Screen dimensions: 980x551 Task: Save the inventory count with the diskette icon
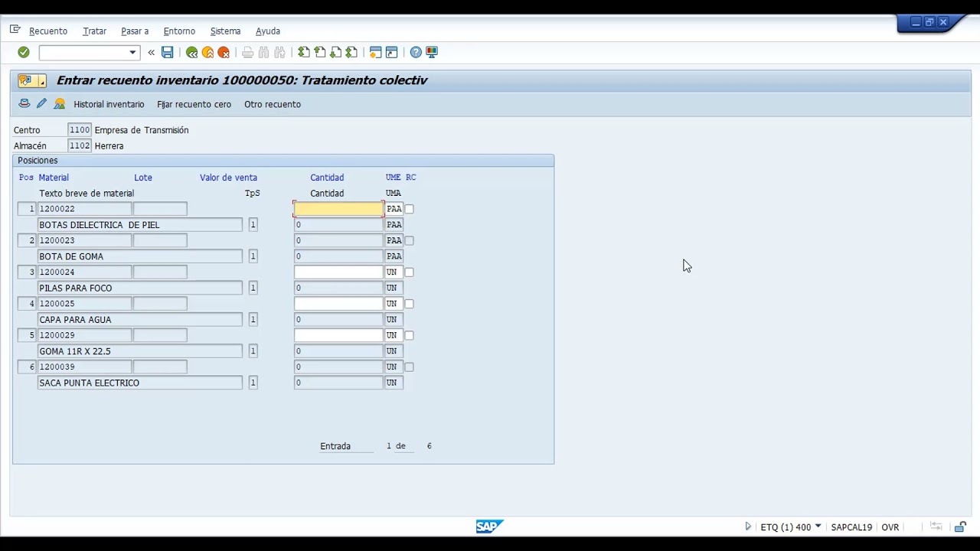168,52
